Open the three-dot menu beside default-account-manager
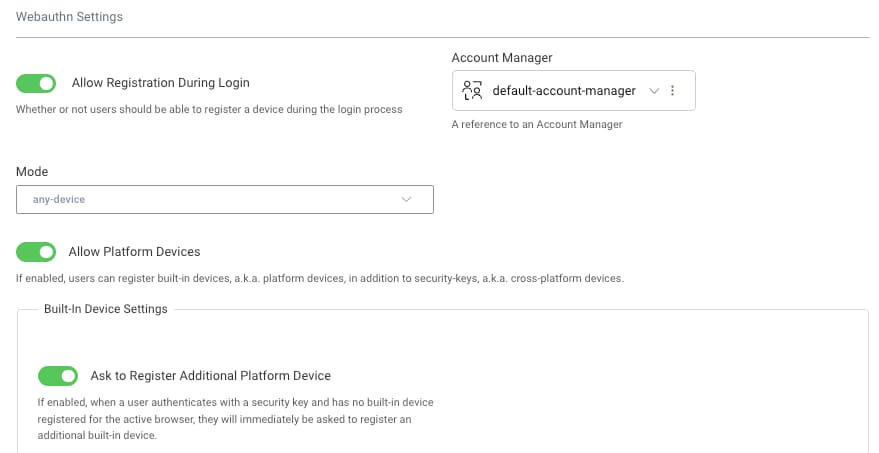This screenshot has width=879, height=453. [672, 90]
